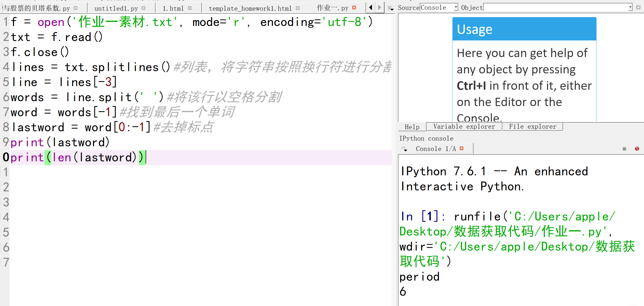Click the gray stop execution square icon
The height and width of the screenshot is (306, 644).
coord(624,149)
